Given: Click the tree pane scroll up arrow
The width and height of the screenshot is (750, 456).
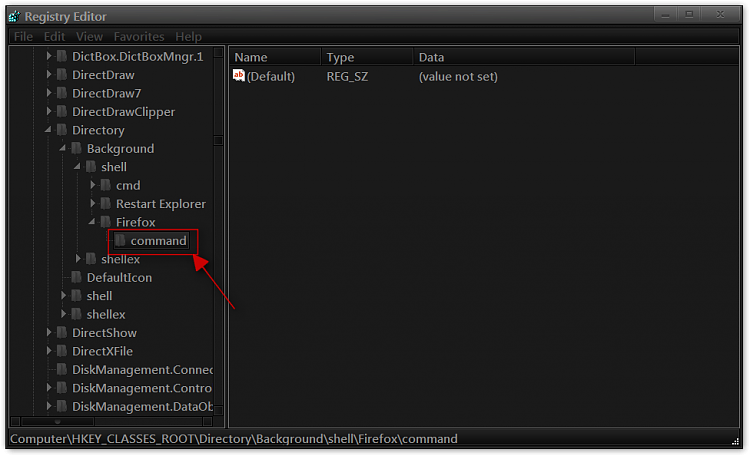Looking at the screenshot, I should [x=219, y=52].
